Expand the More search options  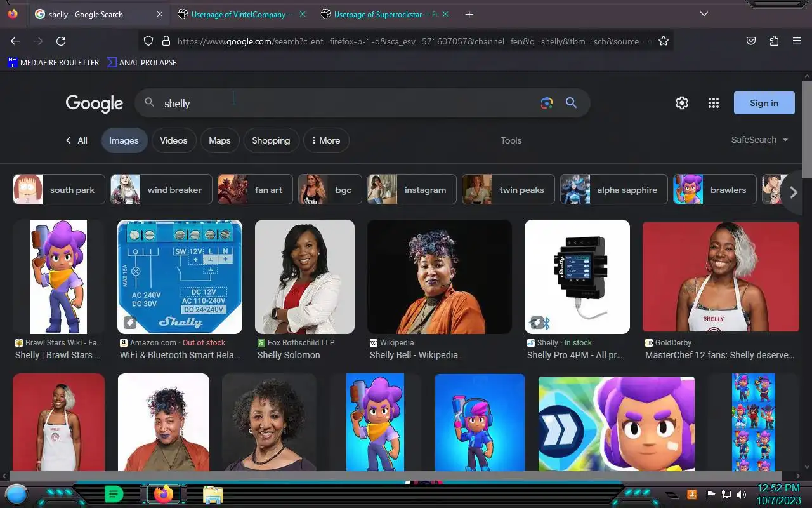326,140
